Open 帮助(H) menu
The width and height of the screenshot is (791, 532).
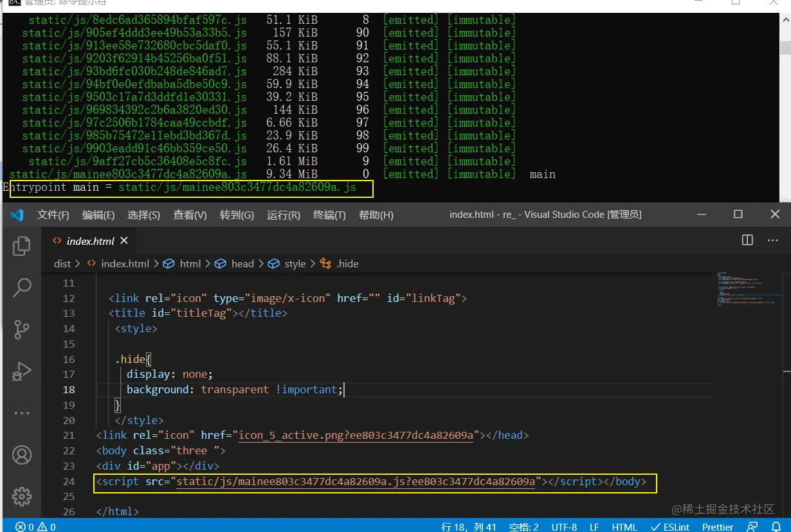[x=376, y=215]
